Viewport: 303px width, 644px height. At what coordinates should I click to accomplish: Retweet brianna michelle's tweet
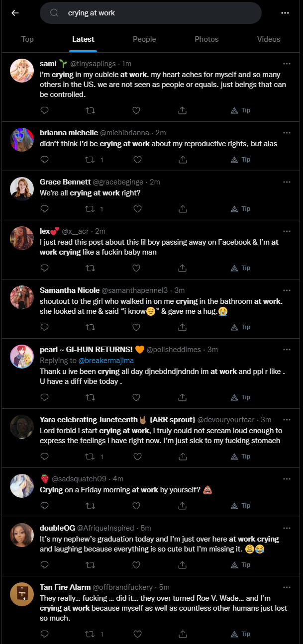(91, 160)
